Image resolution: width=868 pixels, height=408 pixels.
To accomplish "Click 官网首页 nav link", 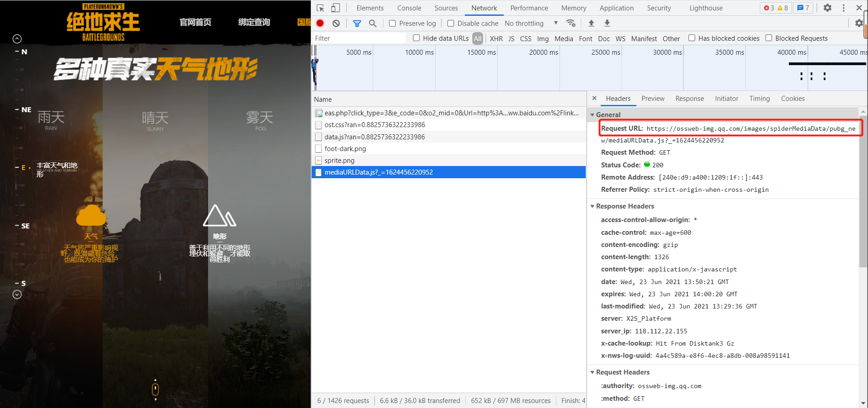I will [195, 22].
